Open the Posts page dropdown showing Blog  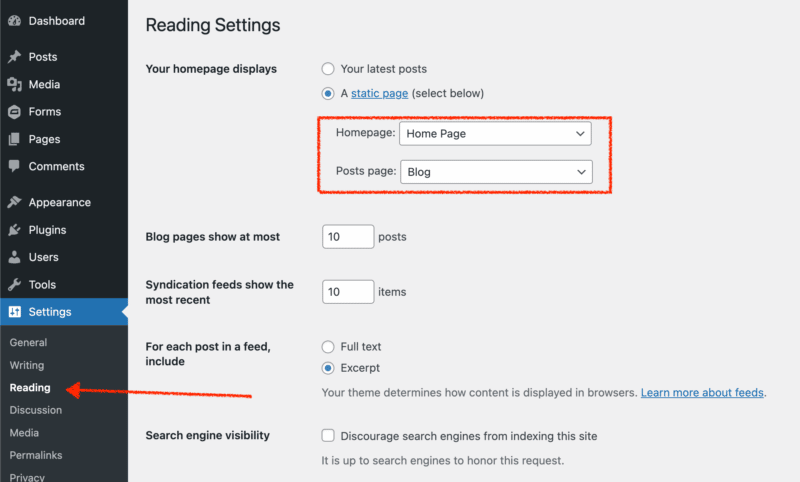pyautogui.click(x=495, y=172)
